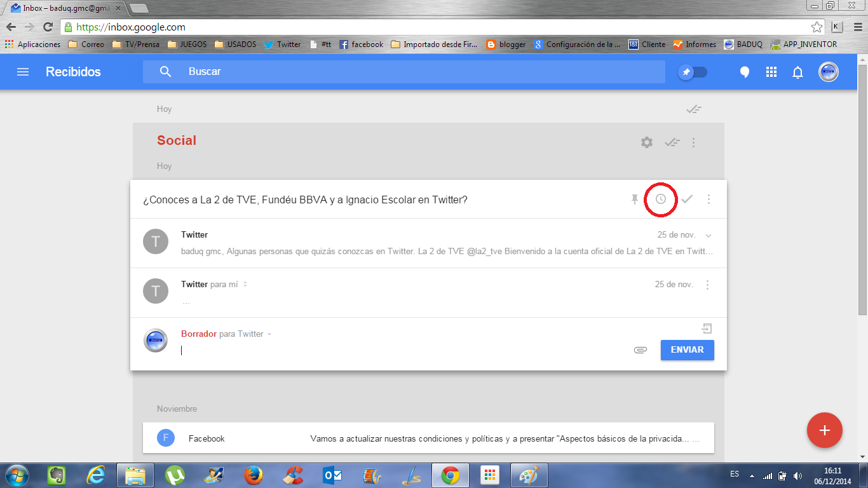
Task: Open the main hamburger menu
Action: 23,72
